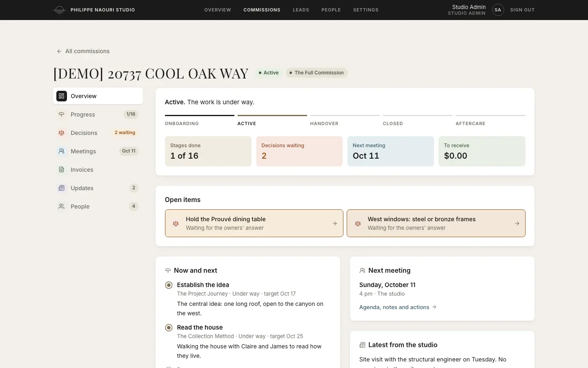This screenshot has width=588, height=368.
Task: Click the Overview grid icon in sidebar
Action: [x=62, y=96]
